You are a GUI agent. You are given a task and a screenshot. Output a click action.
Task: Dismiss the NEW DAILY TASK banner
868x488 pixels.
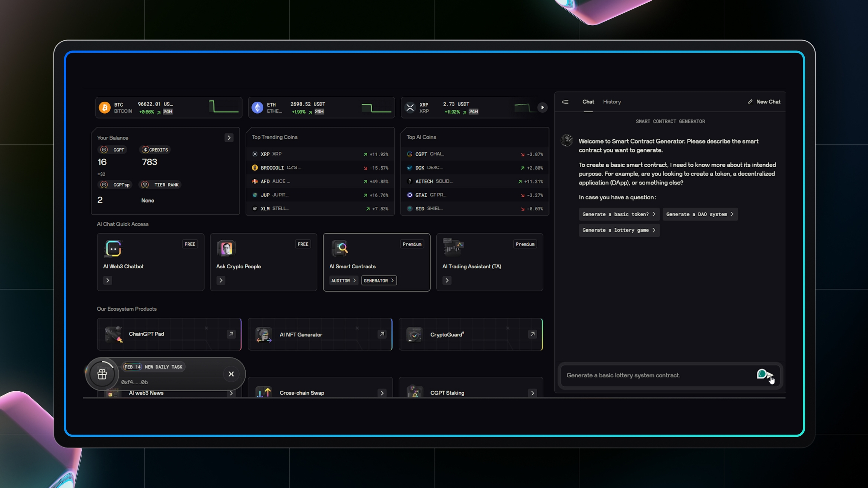(231, 374)
